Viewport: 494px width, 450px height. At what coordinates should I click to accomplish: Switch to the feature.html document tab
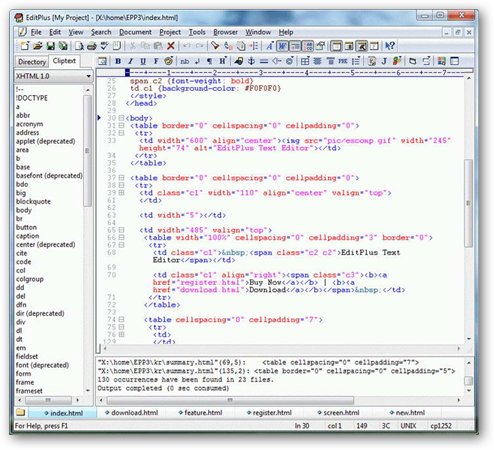pos(200,413)
